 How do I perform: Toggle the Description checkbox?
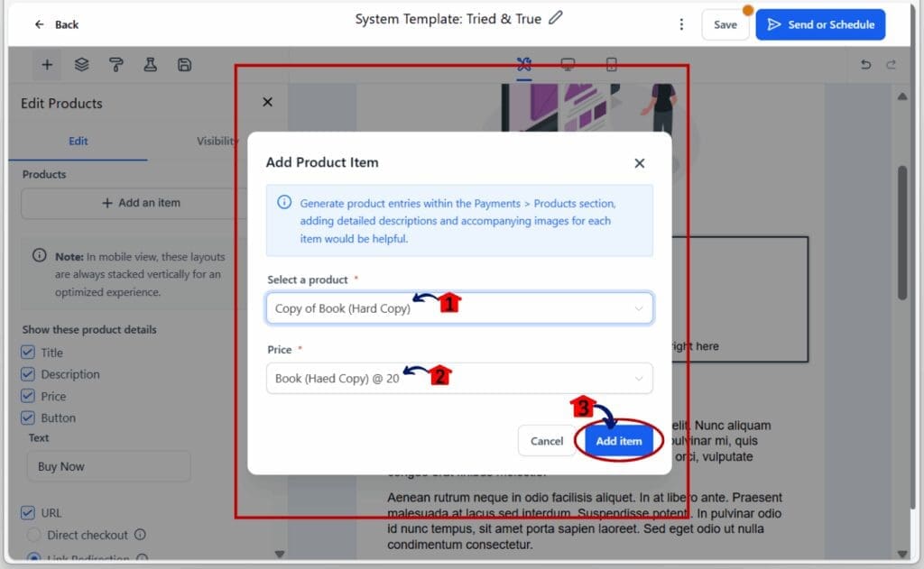coord(28,374)
